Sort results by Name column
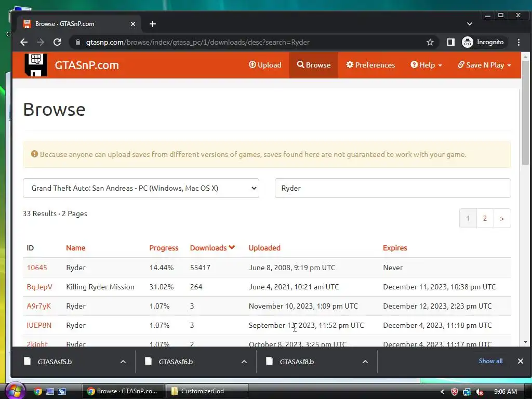Viewport: 532px width, 399px height. coord(75,248)
